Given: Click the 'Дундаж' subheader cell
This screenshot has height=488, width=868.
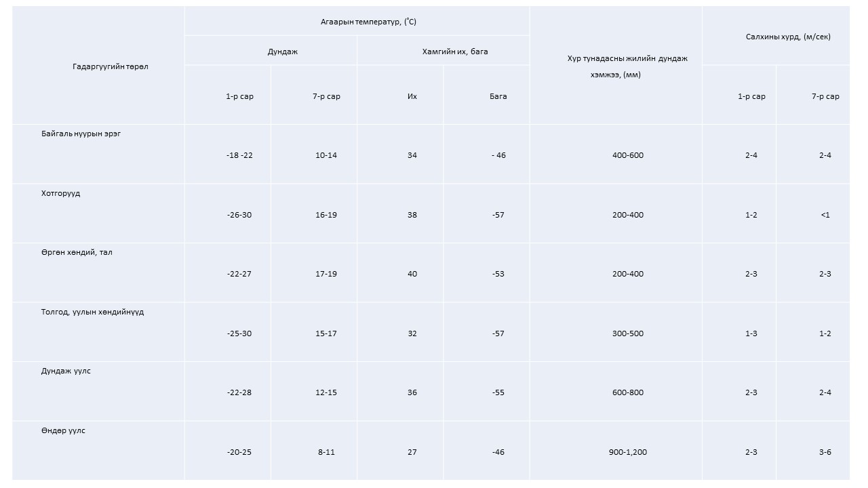Looking at the screenshot, I should [281, 52].
